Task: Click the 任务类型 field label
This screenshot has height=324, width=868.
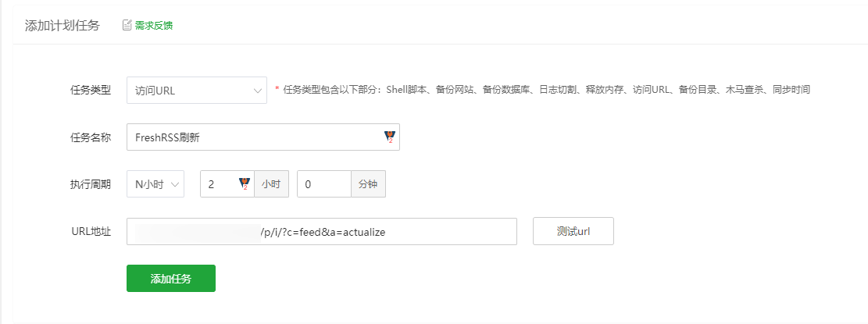Action: pos(91,90)
